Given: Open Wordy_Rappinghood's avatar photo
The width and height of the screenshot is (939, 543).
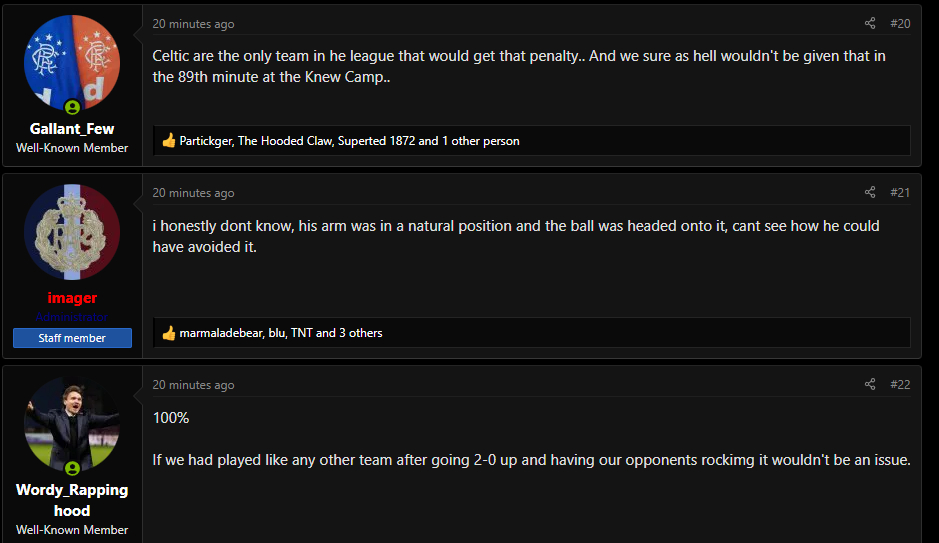Looking at the screenshot, I should tap(71, 424).
